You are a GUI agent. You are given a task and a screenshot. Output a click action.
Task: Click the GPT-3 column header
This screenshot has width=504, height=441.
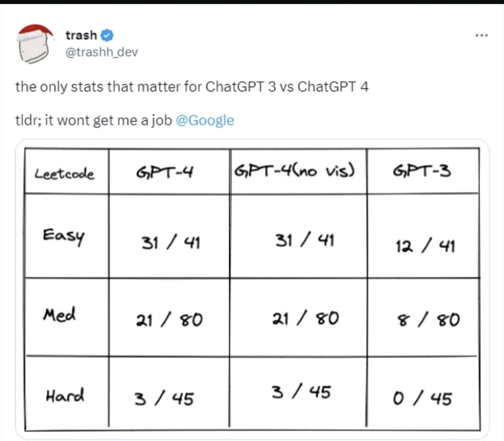422,171
